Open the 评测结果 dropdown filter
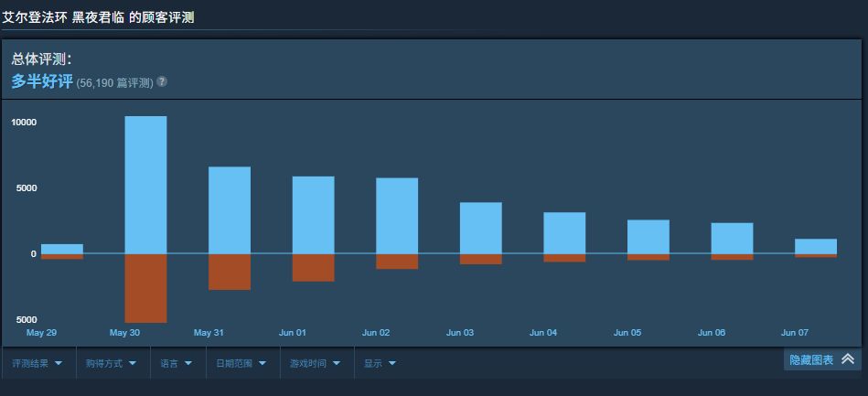This screenshot has height=396, width=868. tap(38, 363)
